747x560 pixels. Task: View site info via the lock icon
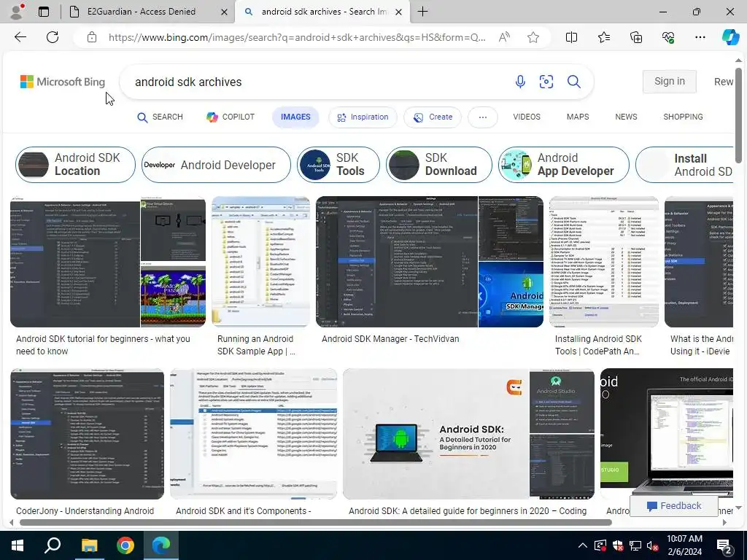point(92,37)
